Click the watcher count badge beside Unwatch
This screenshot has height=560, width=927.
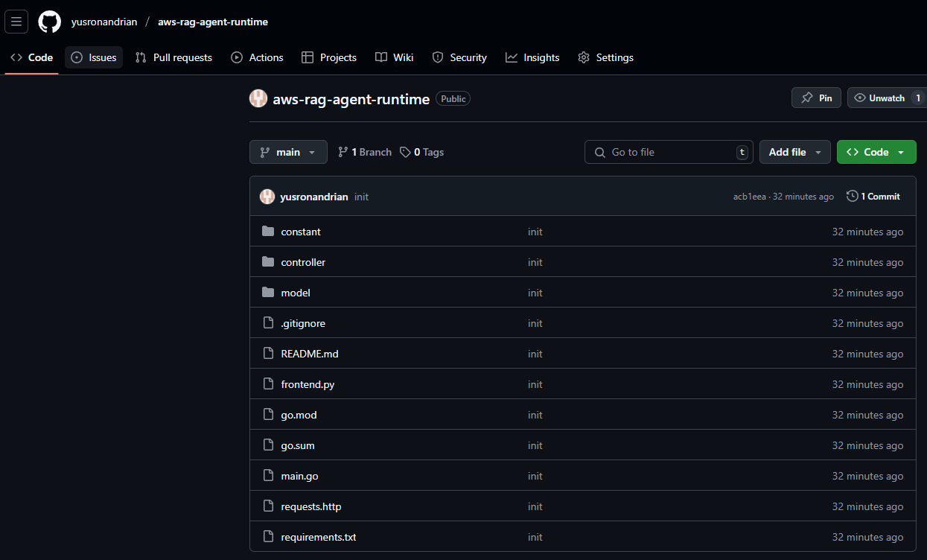pyautogui.click(x=918, y=98)
